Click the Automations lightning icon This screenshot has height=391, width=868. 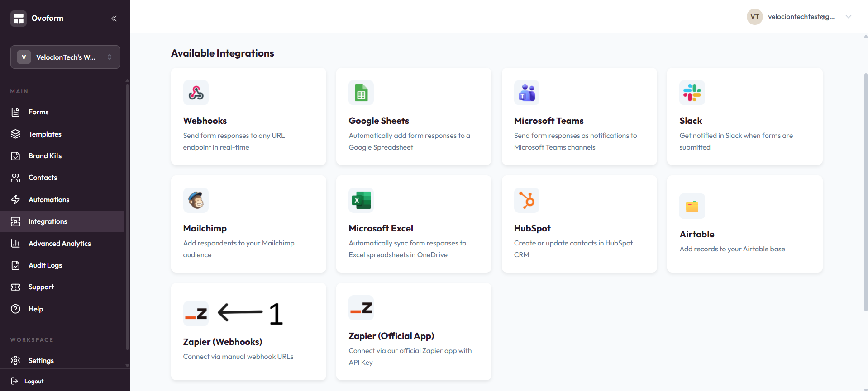[15, 200]
